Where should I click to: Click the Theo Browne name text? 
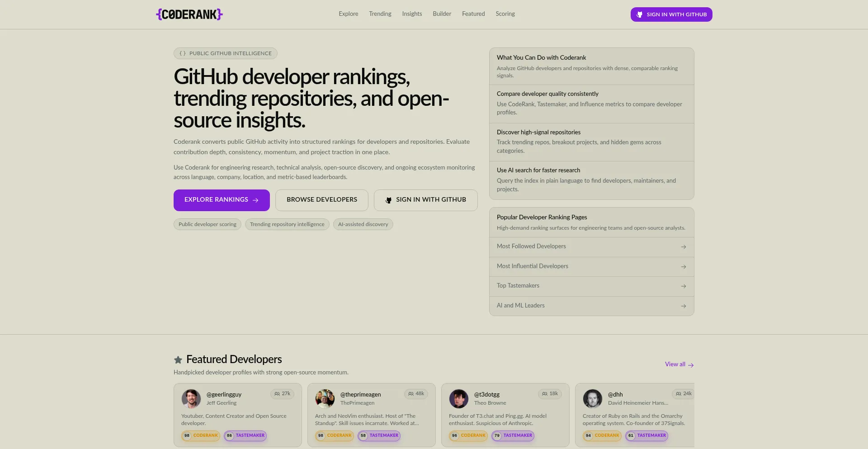point(490,403)
